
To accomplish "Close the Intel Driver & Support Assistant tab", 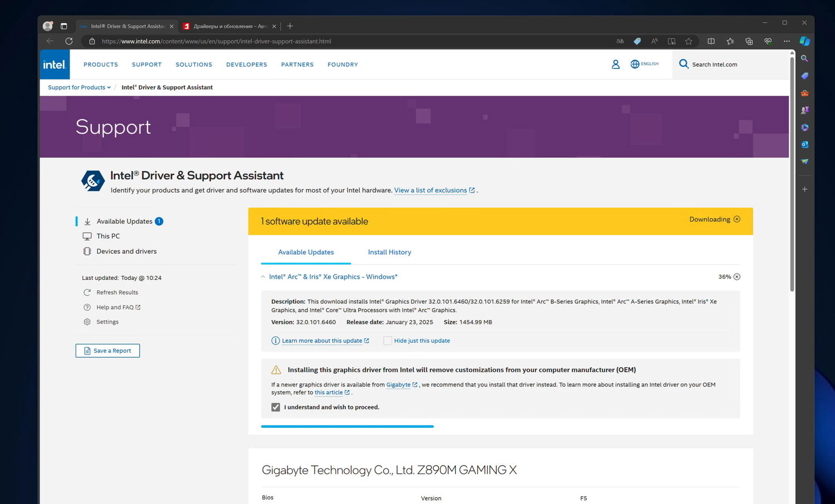I will click(171, 26).
